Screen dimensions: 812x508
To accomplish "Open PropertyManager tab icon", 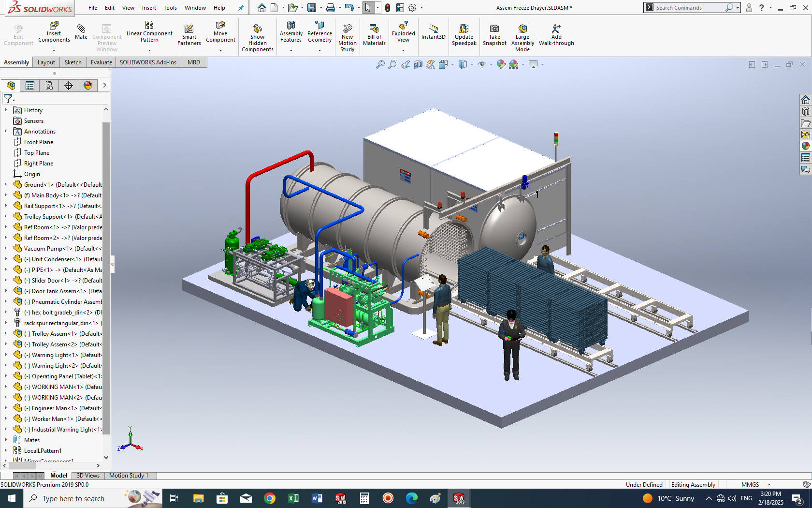I will coord(30,86).
